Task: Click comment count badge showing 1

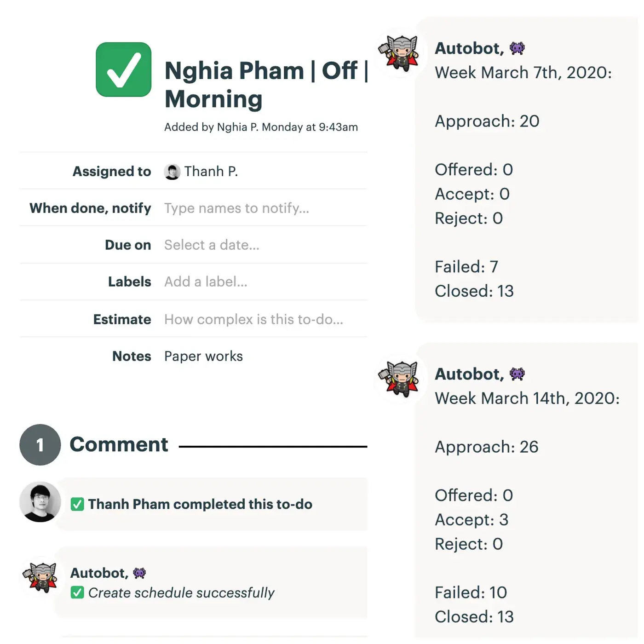Action: [40, 444]
